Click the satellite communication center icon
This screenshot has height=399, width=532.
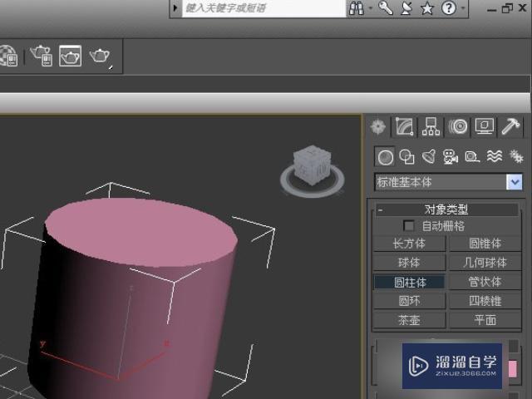click(406, 7)
